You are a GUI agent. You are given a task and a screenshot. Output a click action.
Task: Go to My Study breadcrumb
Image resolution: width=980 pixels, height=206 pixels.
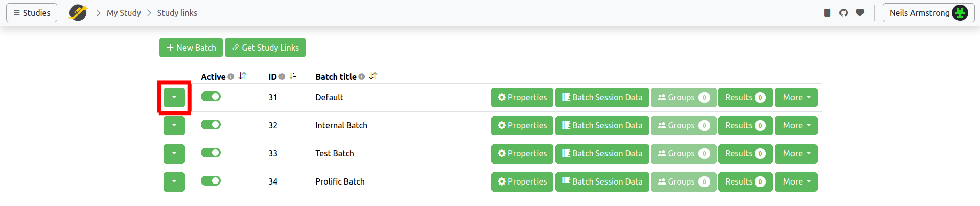coord(124,13)
